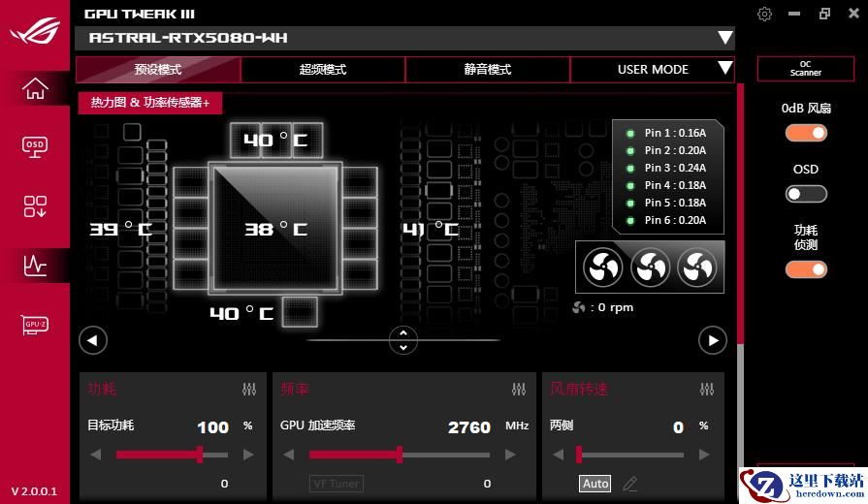Open the OC Scanner button

(x=806, y=69)
